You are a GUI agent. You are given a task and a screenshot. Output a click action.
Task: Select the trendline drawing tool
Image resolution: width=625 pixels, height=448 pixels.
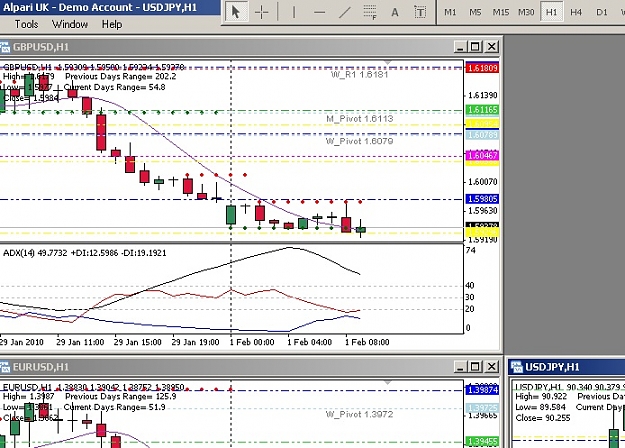[x=344, y=12]
